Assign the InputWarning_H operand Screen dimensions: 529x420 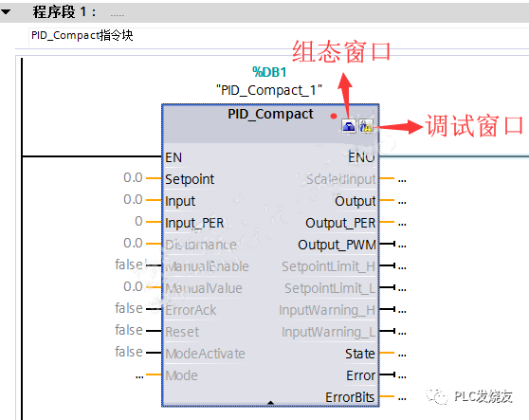coord(402,311)
